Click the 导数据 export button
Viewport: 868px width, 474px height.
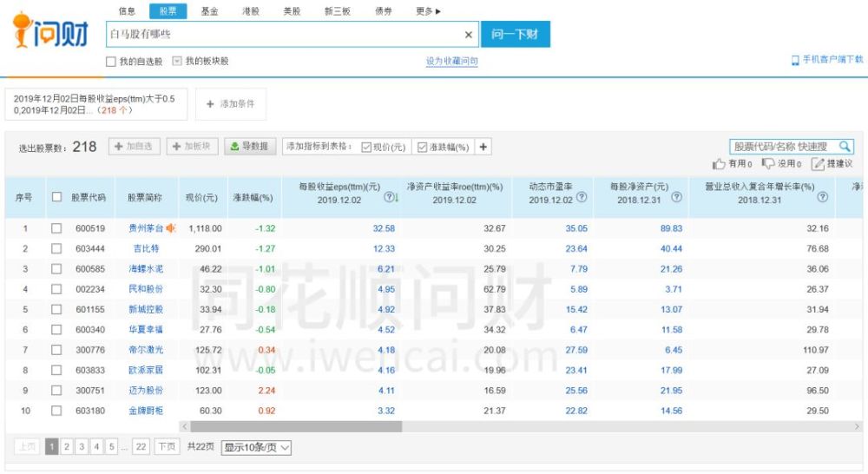click(250, 146)
